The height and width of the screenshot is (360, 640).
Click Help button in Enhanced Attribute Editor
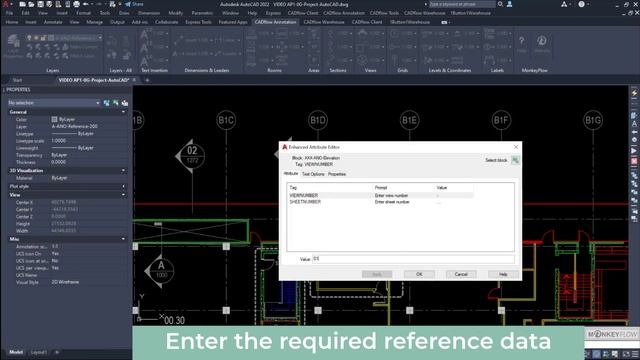point(503,274)
